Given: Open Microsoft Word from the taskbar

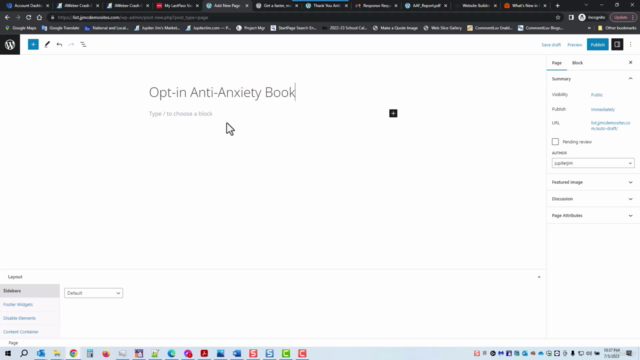Looking at the screenshot, I should click(237, 353).
